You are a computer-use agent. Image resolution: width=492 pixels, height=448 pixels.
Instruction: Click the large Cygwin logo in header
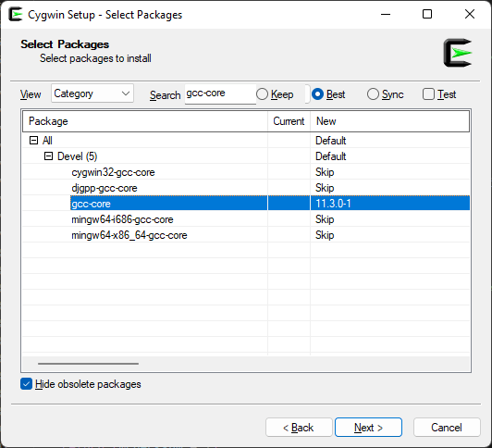[458, 53]
